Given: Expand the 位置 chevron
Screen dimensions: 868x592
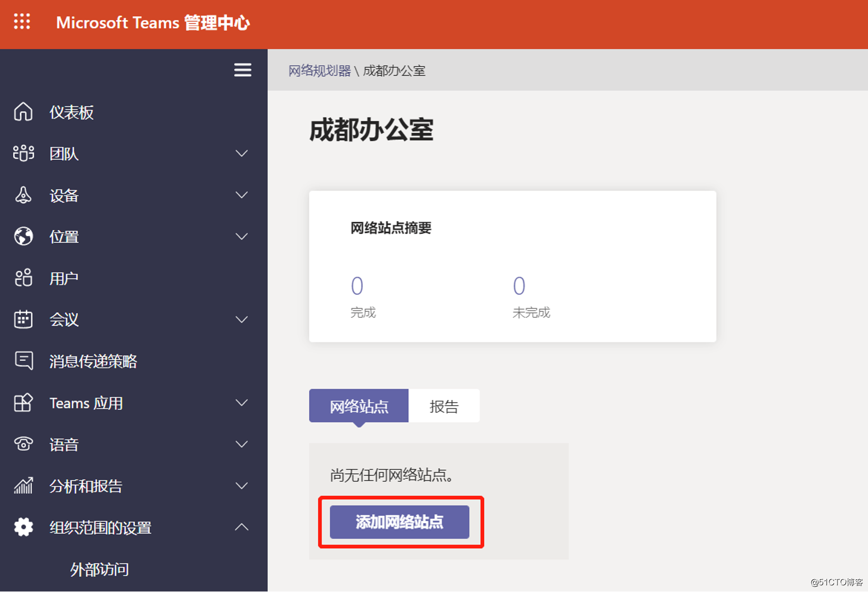Looking at the screenshot, I should coord(242,236).
